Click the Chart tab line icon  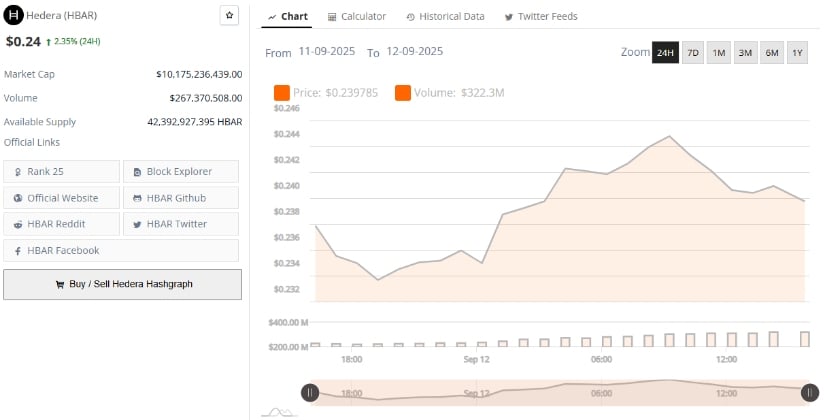(x=272, y=17)
